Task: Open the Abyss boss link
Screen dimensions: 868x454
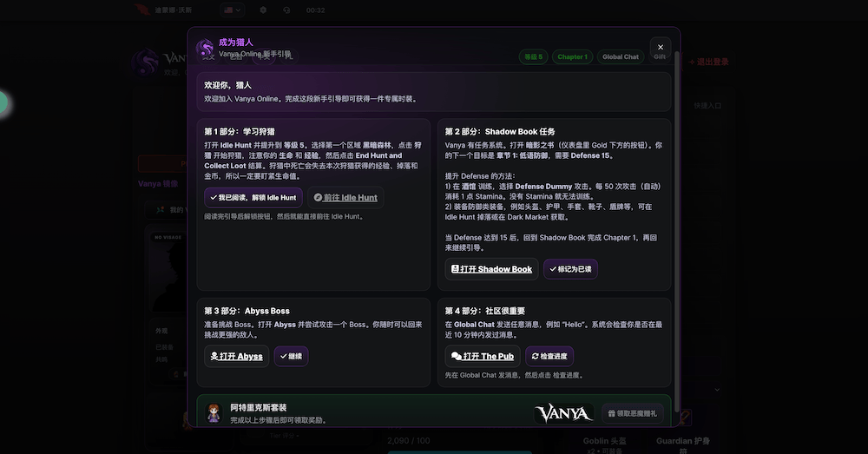Action: point(237,356)
